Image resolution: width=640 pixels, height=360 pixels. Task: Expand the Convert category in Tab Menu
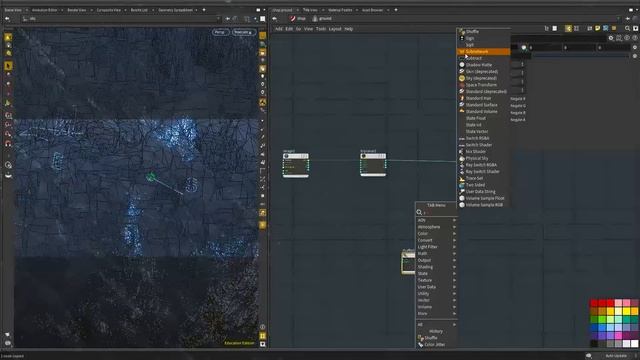tap(436, 240)
